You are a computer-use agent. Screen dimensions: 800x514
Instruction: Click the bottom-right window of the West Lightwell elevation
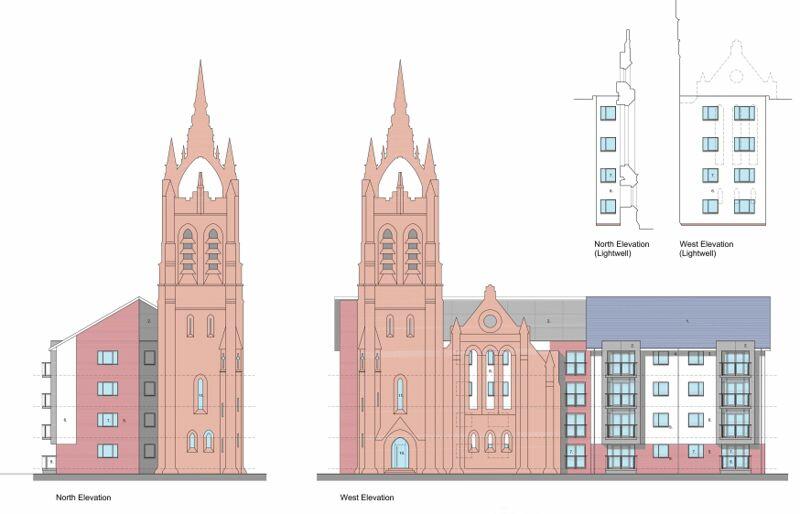coord(743,206)
